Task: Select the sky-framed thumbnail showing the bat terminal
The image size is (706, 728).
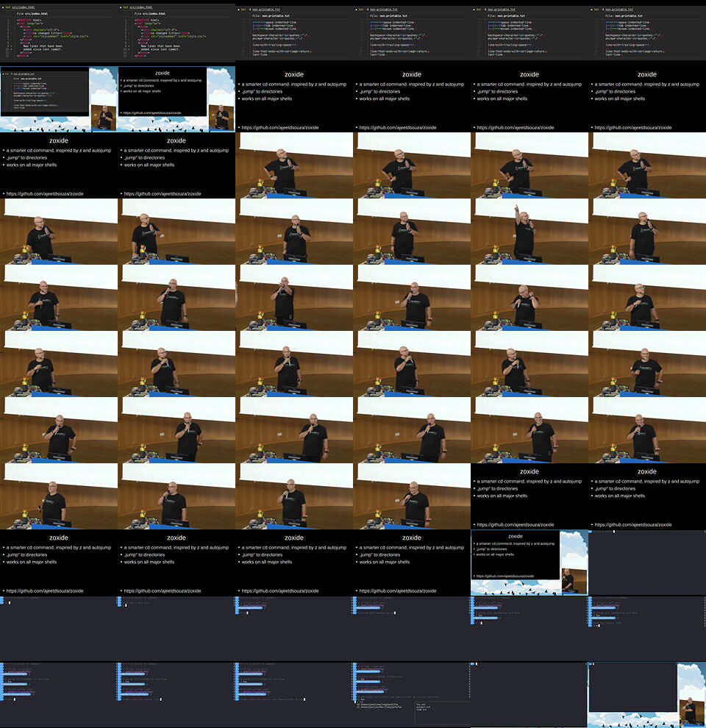Action: click(59, 99)
